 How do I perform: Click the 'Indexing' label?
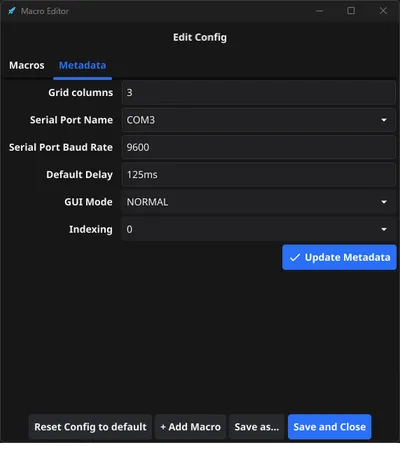point(91,229)
